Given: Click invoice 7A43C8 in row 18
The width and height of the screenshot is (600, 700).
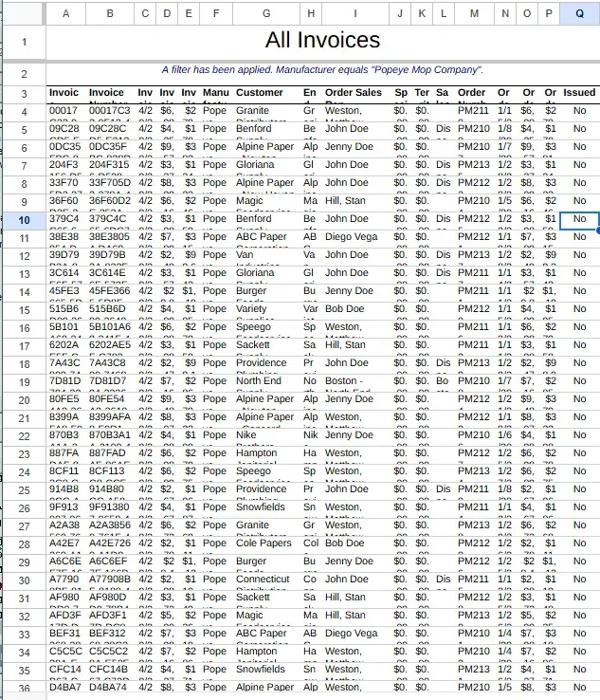Looking at the screenshot, I should (x=110, y=365).
